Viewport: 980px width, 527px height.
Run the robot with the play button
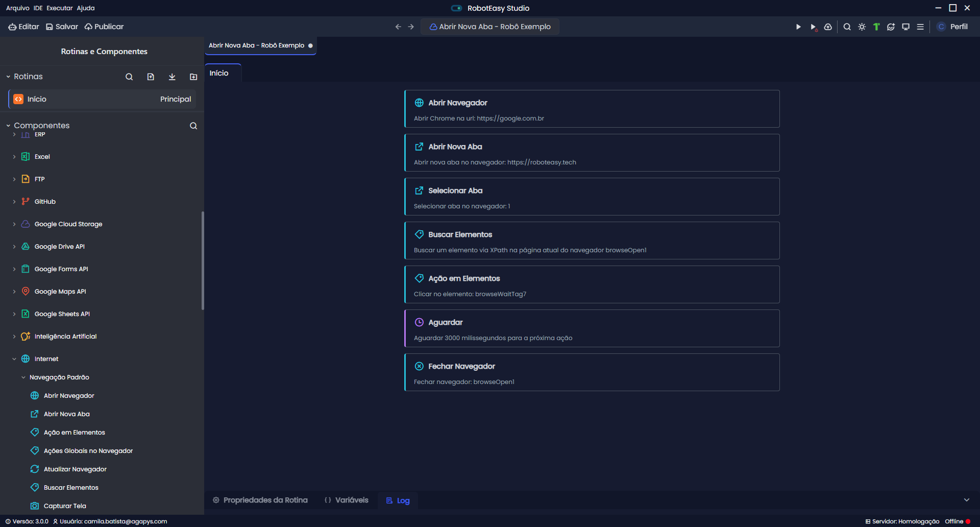pyautogui.click(x=798, y=27)
